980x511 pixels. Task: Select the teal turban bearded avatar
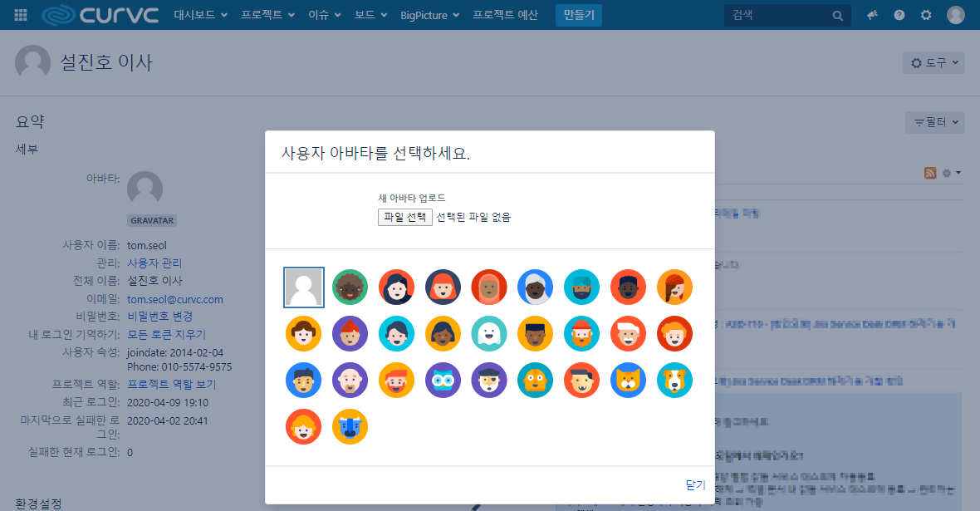[582, 287]
